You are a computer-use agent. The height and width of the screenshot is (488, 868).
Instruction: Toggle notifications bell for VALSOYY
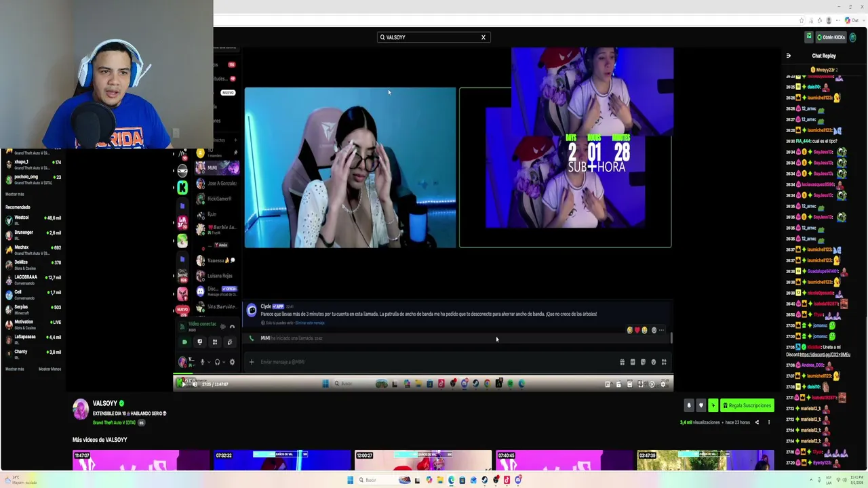tap(689, 405)
